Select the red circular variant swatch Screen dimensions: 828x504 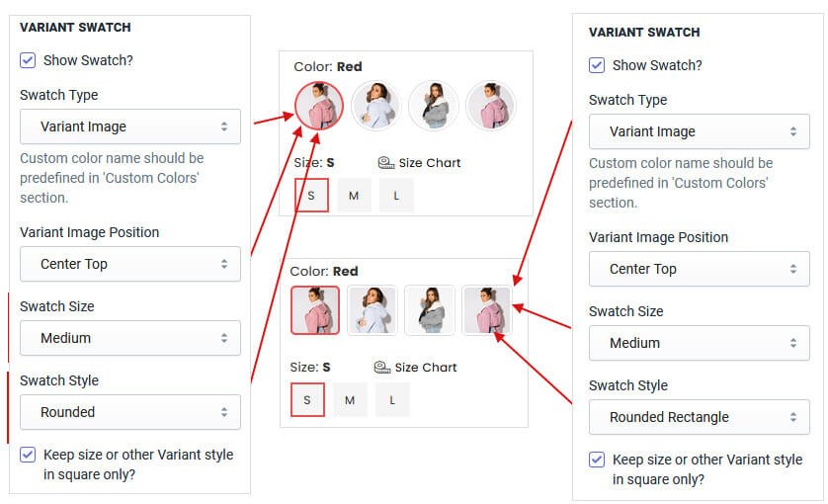[318, 106]
